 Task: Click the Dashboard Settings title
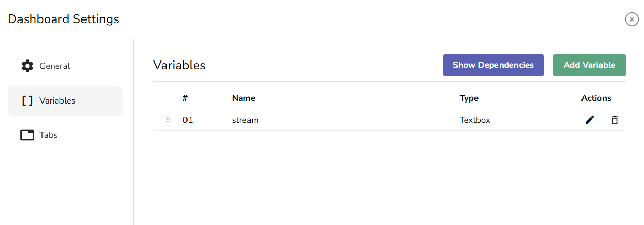[64, 19]
